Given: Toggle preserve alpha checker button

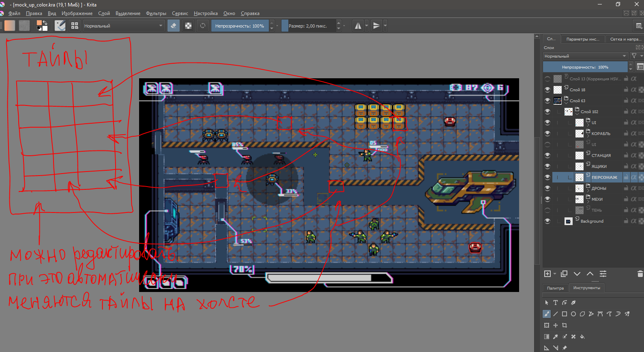Looking at the screenshot, I should coord(188,26).
